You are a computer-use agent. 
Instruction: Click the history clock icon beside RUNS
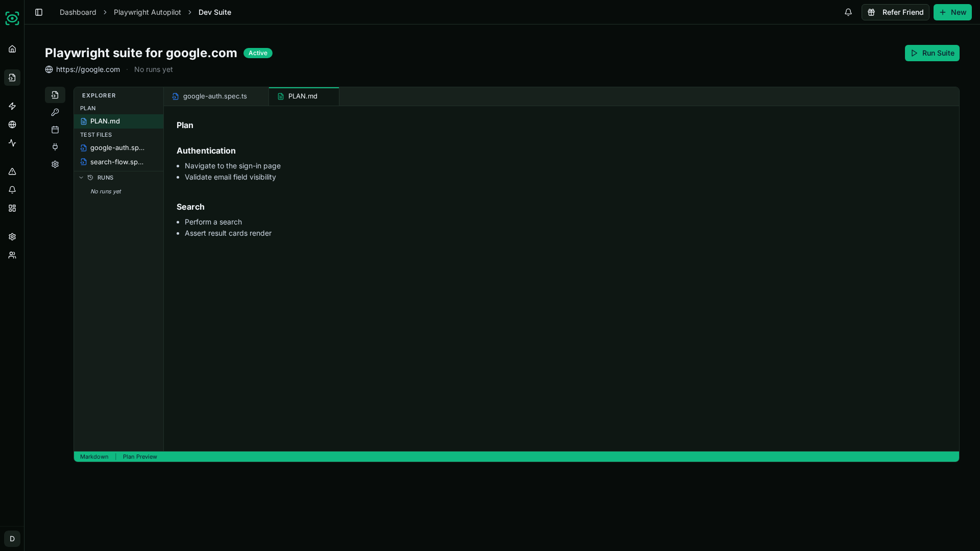pyautogui.click(x=90, y=178)
